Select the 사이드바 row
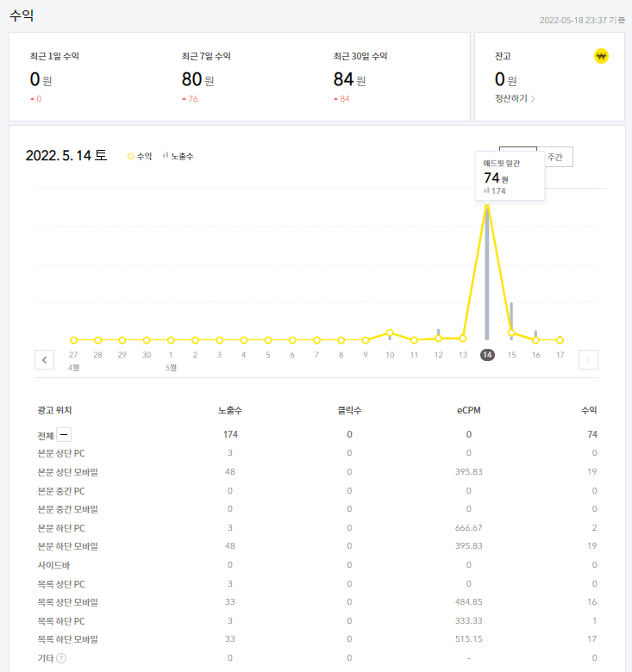 tap(316, 565)
